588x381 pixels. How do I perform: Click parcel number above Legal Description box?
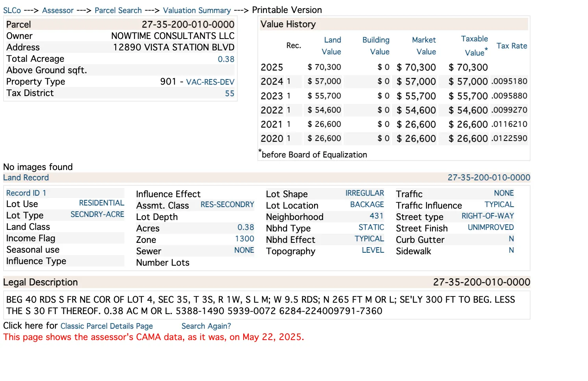tap(481, 282)
